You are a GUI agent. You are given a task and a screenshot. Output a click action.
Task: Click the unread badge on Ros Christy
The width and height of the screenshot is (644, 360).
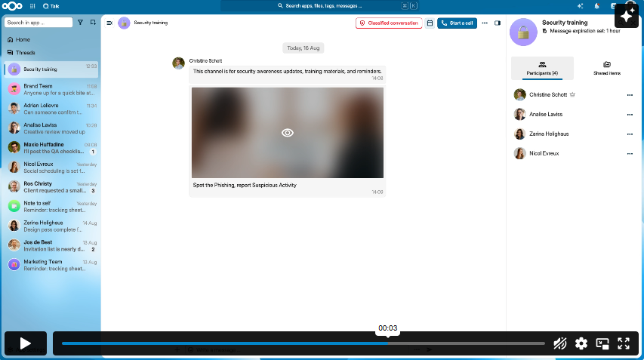(x=93, y=191)
